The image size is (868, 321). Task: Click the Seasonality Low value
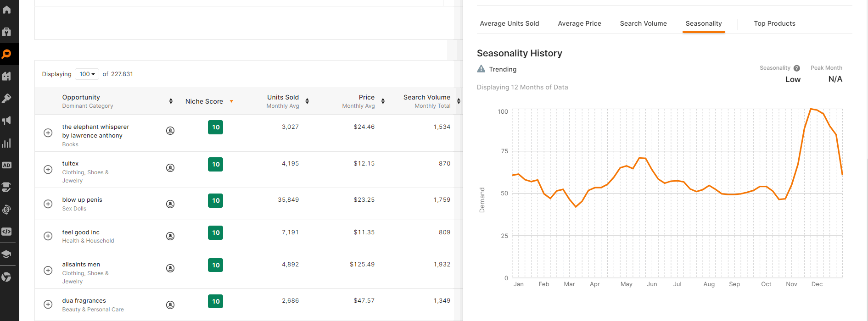[793, 79]
